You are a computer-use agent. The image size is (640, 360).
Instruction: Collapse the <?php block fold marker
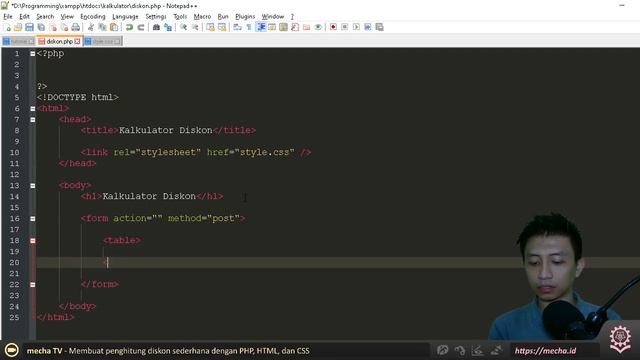pos(33,53)
